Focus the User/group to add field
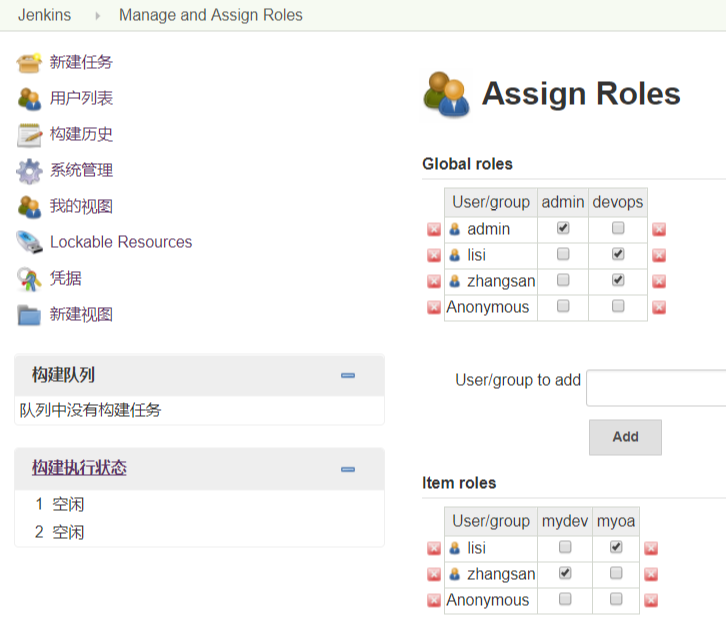Screen dimensions: 726x623 (656, 388)
